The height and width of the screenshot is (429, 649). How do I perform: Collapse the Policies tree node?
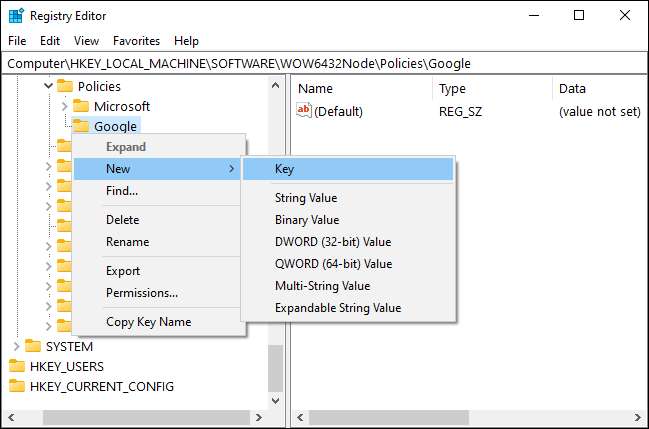click(x=48, y=86)
